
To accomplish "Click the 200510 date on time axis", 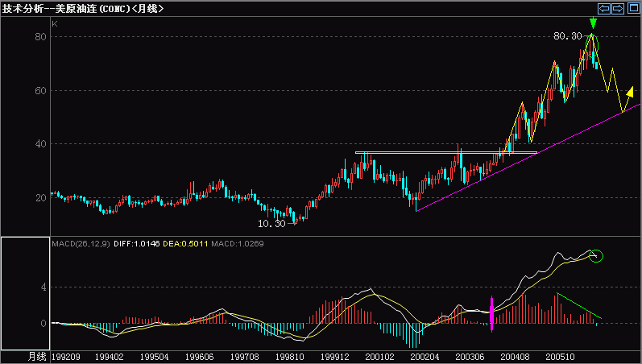I will [x=560, y=357].
